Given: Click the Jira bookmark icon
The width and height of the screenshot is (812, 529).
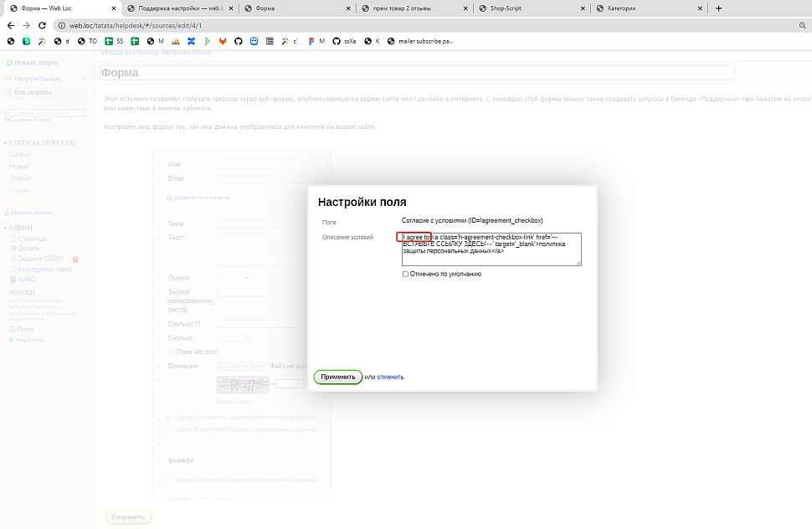Looking at the screenshot, I should click(191, 40).
